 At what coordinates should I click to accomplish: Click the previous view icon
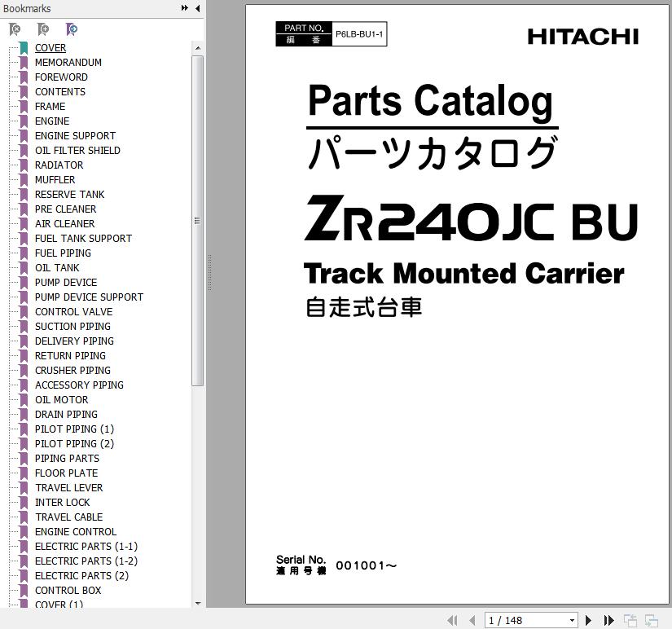[630, 620]
